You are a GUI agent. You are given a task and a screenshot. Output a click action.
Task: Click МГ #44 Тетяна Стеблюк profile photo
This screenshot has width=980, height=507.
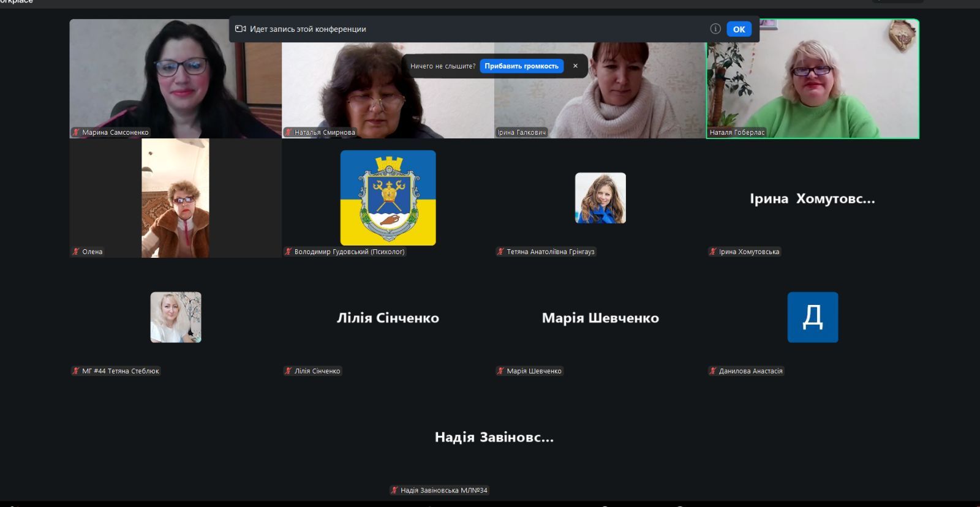coord(176,317)
